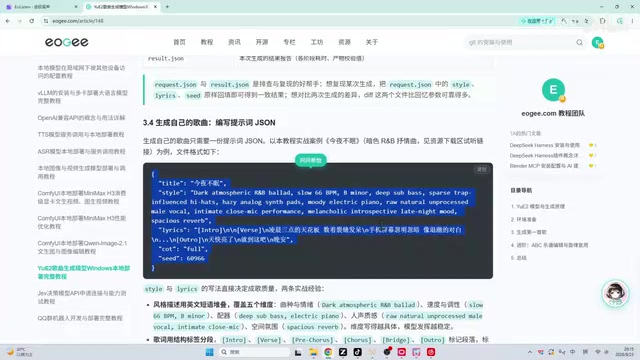
Task: Show hidden tray icons chevron
Action: point(530,352)
